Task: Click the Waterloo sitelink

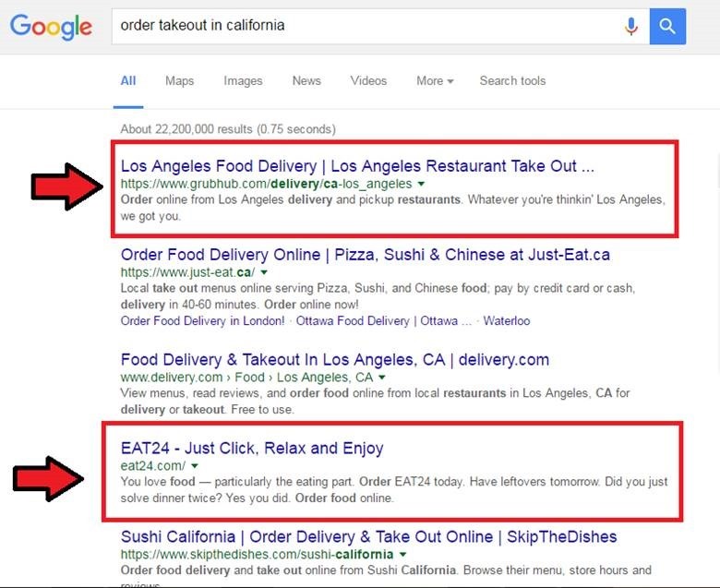Action: click(x=507, y=320)
